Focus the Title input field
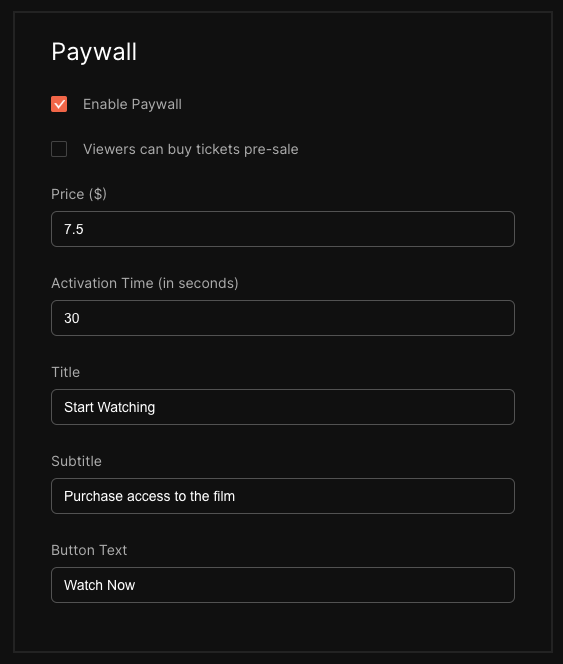Viewport: 563px width, 664px height. coord(283,407)
